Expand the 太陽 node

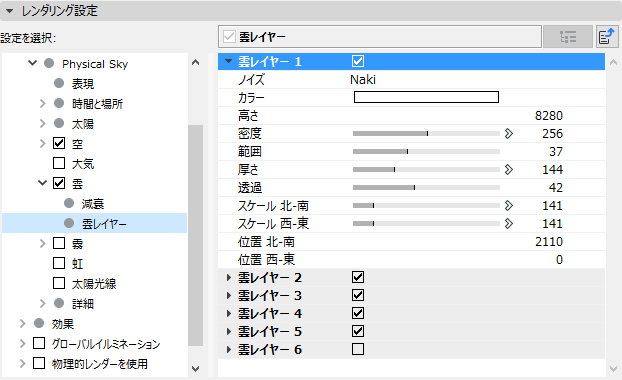[42, 123]
